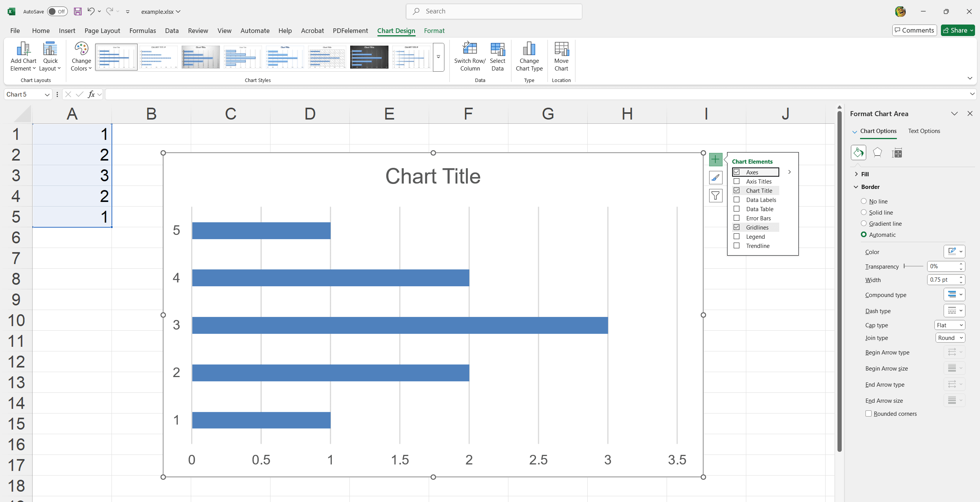Switch to the Format ribbon tab
This screenshot has height=502, width=980.
pos(434,31)
